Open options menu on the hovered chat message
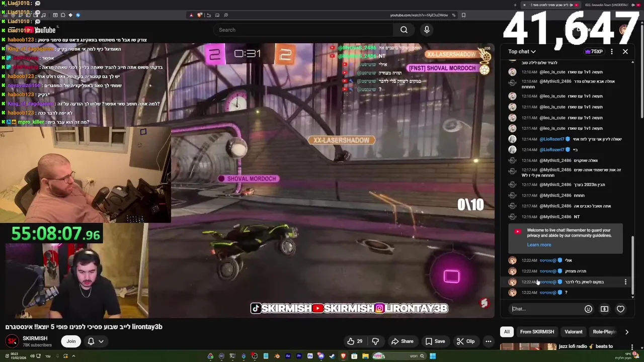This screenshot has width=644, height=362. 625,282
